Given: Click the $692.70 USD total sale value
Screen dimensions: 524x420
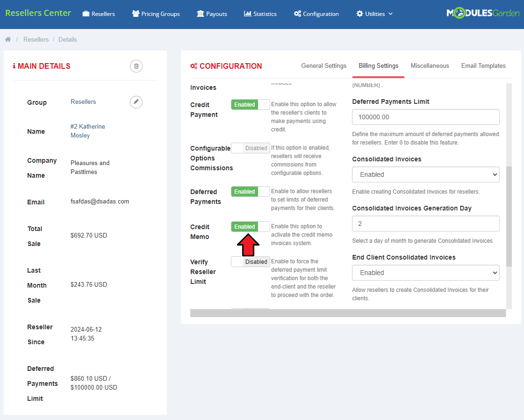Looking at the screenshot, I should pos(88,235).
